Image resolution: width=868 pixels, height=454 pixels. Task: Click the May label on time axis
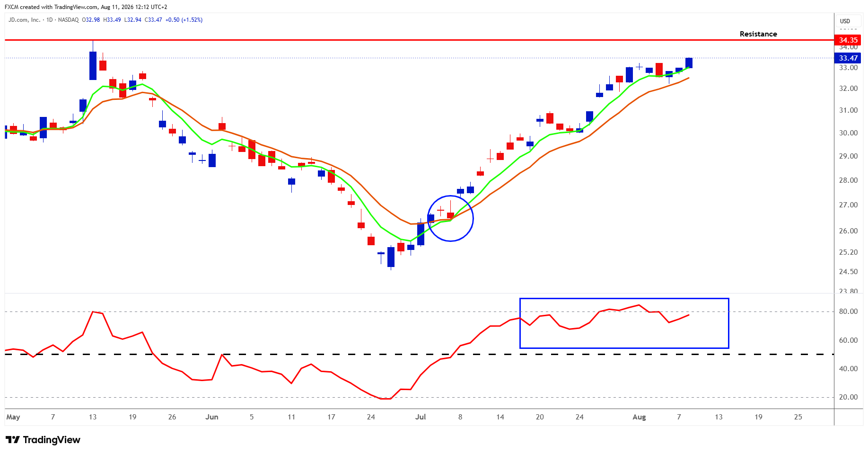coord(13,417)
